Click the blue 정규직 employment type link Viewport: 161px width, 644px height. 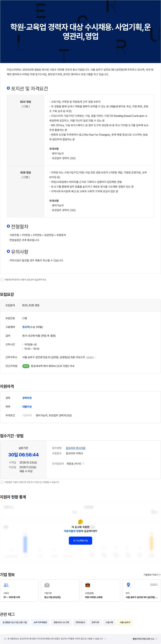(26, 327)
